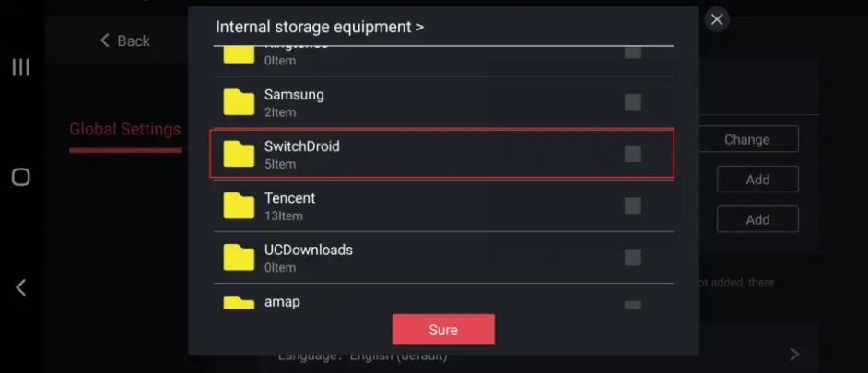Confirm selection with the Sure button

pos(443,330)
